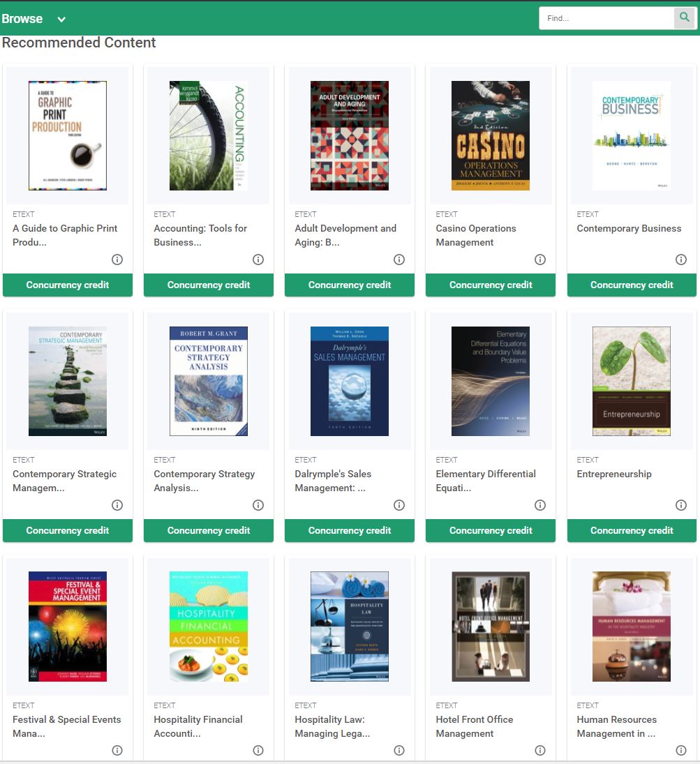Screen dimensions: 700x764
Task: Show info for Human Resources Management
Action: coord(681,750)
